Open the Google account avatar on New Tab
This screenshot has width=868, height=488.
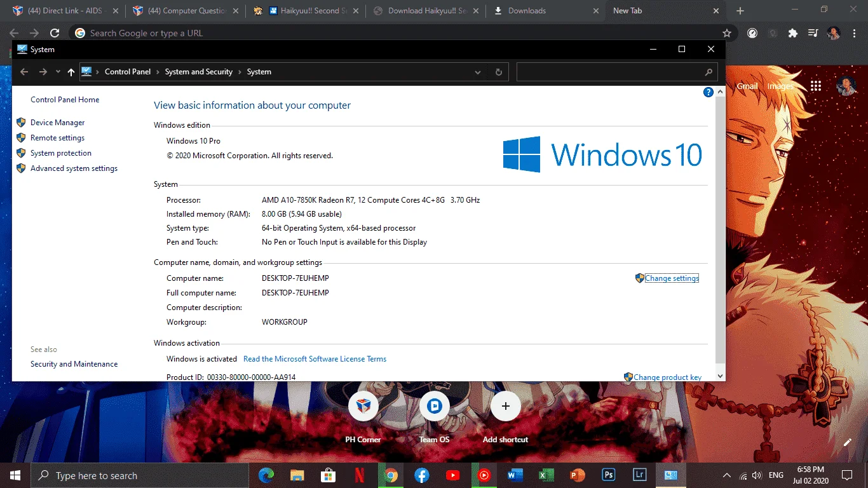tap(846, 86)
